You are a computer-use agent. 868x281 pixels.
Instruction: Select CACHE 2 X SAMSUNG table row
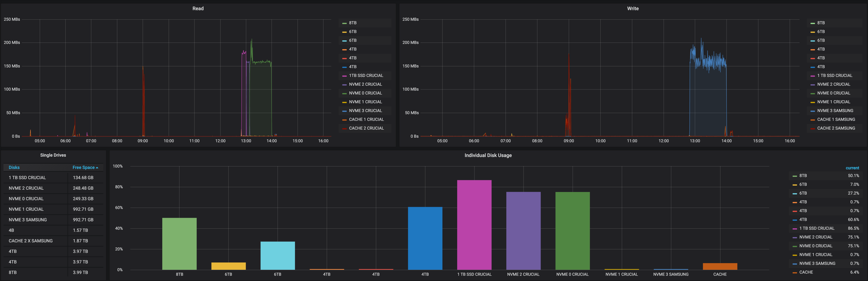coord(31,241)
